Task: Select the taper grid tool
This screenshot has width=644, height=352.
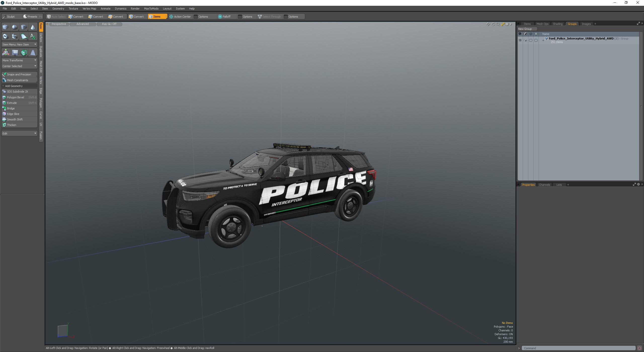Action: (x=33, y=53)
